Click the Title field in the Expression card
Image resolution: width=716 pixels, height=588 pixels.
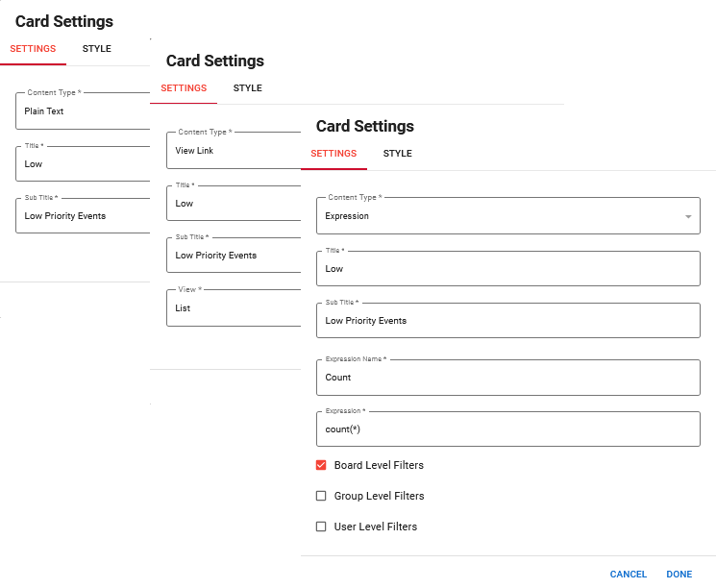point(507,269)
